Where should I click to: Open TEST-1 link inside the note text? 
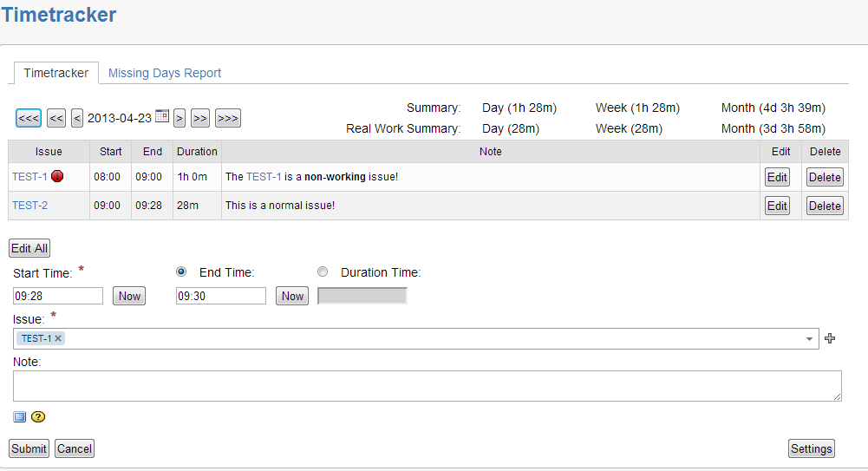tap(264, 177)
